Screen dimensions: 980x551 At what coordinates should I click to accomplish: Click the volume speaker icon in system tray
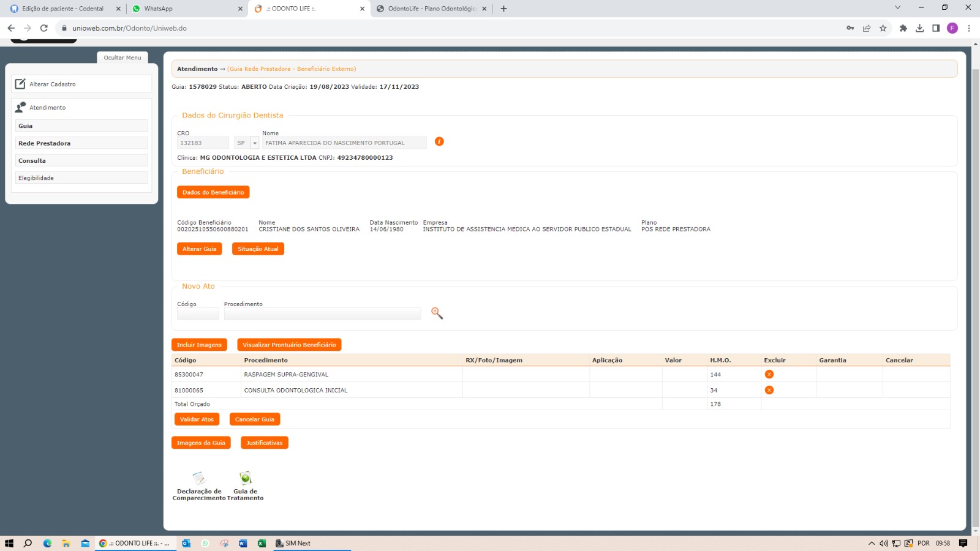tap(884, 543)
